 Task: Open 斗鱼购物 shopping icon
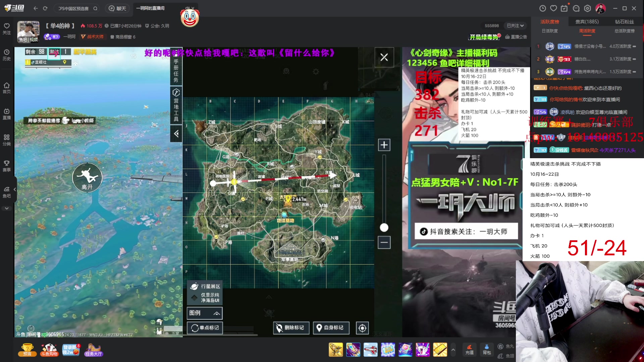[x=49, y=350]
